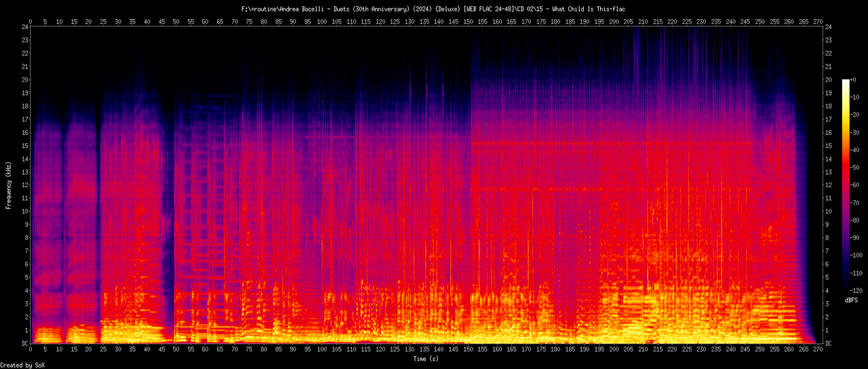Image resolution: width=868 pixels, height=369 pixels.
Task: Click the "200" tick on the bottom time axis
Action: (614, 351)
